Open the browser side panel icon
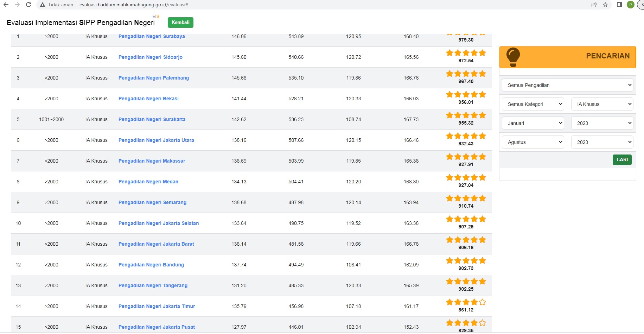This screenshot has width=644, height=334. coord(619,5)
